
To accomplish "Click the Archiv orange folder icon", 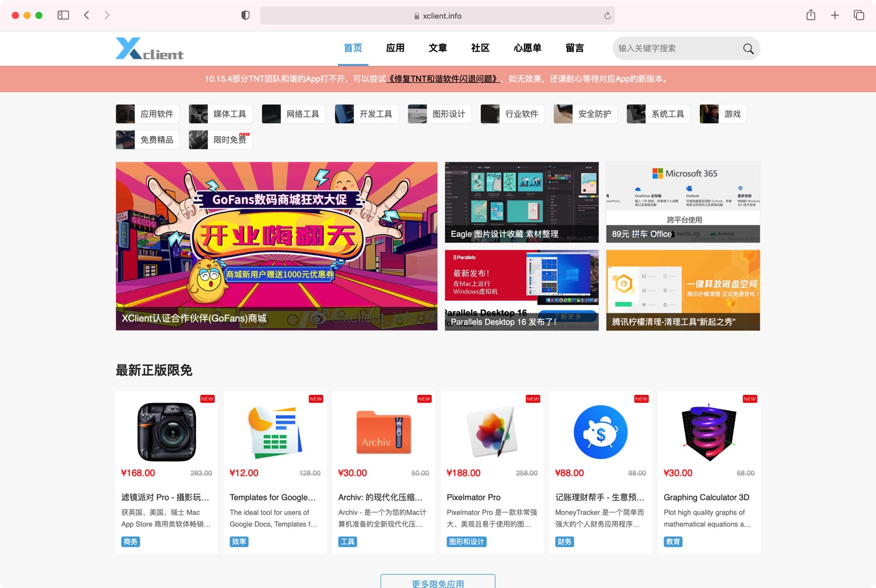I will click(x=383, y=432).
